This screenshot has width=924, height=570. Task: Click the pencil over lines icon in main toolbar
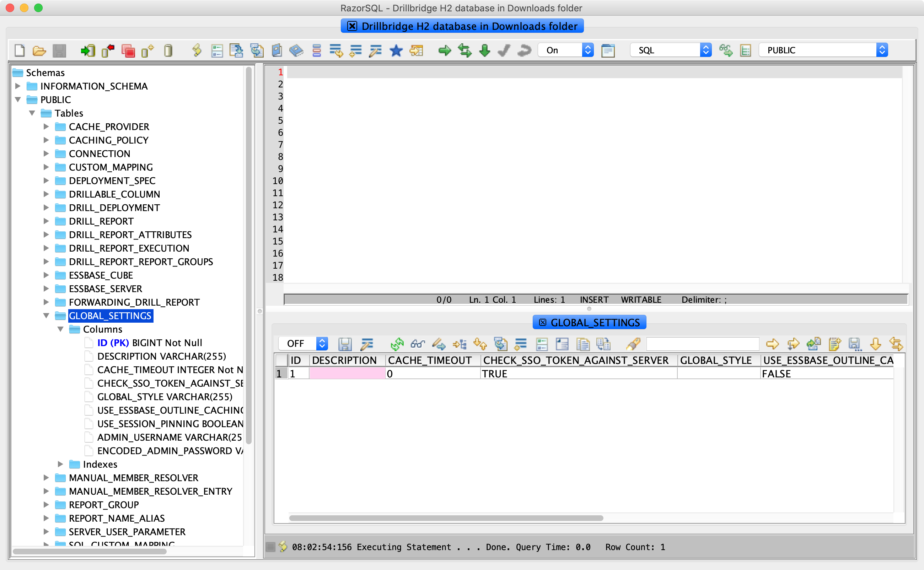[x=376, y=50]
